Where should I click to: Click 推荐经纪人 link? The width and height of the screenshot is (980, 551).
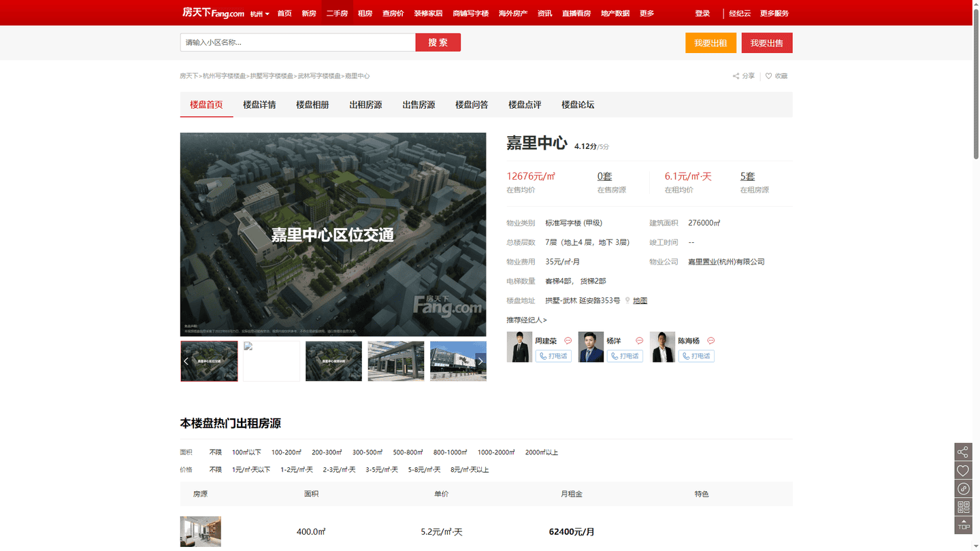point(527,320)
